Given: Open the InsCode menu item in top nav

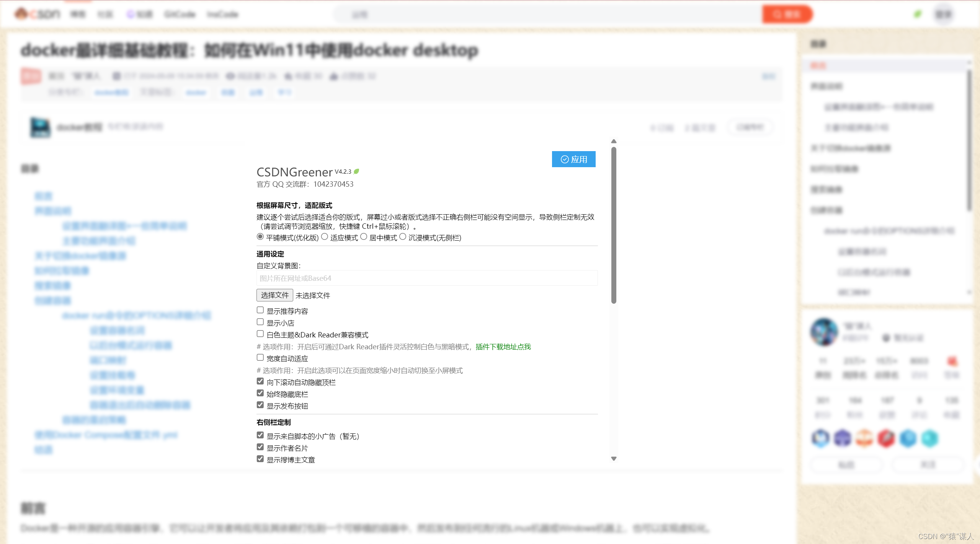Looking at the screenshot, I should click(223, 14).
